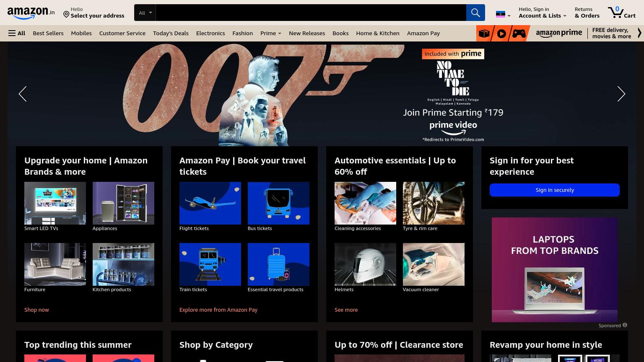Click Explore more from Amazon Pay
644x362 pixels.
coord(218,310)
